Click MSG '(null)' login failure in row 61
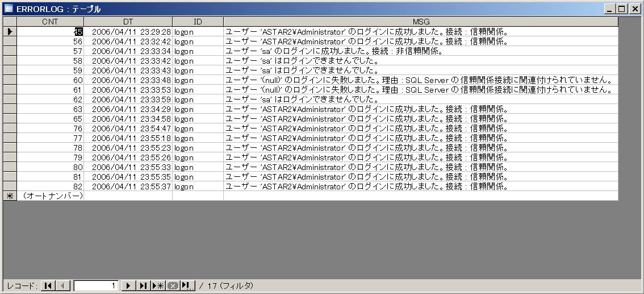 tap(421, 90)
